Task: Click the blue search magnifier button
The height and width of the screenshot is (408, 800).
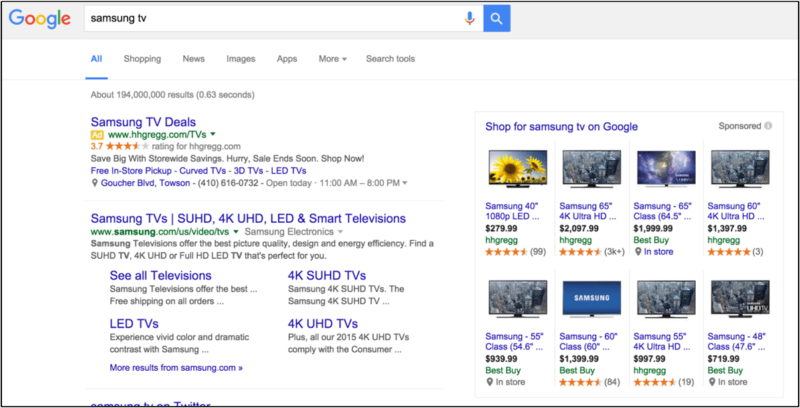Action: [496, 19]
